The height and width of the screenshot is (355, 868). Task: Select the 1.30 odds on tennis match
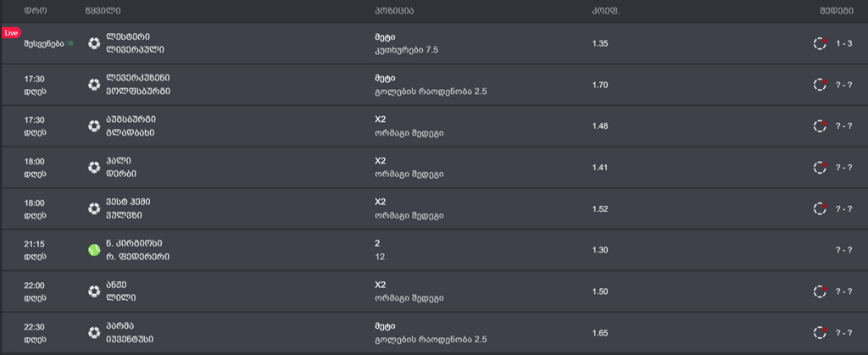pyautogui.click(x=600, y=250)
